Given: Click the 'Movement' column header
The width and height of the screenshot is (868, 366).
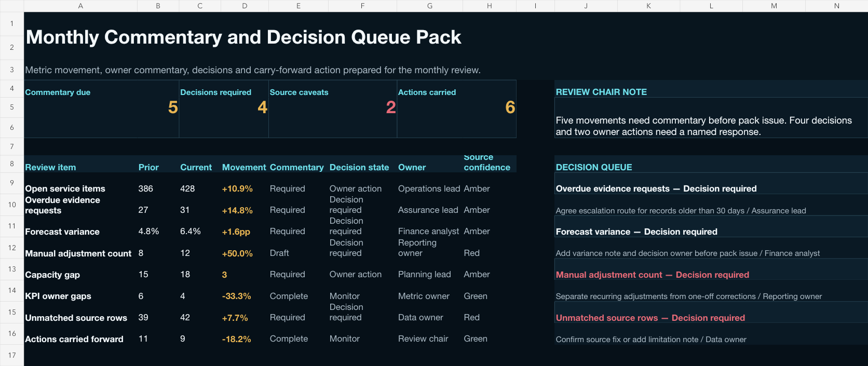Looking at the screenshot, I should pyautogui.click(x=244, y=167).
